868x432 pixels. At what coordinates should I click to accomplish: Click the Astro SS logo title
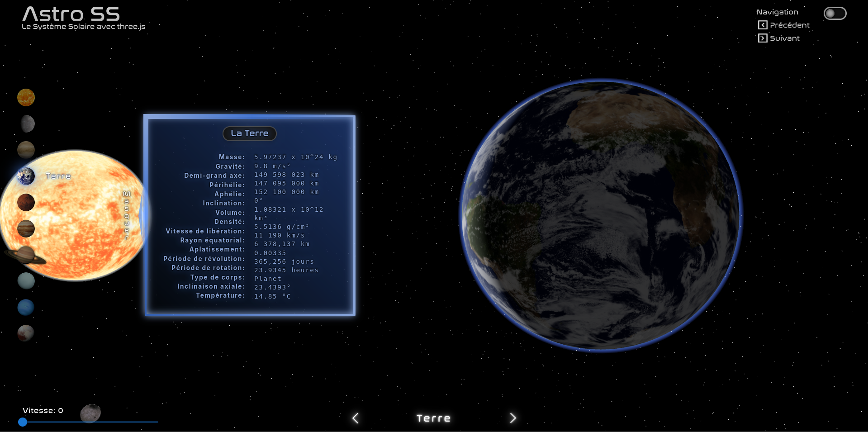click(71, 15)
